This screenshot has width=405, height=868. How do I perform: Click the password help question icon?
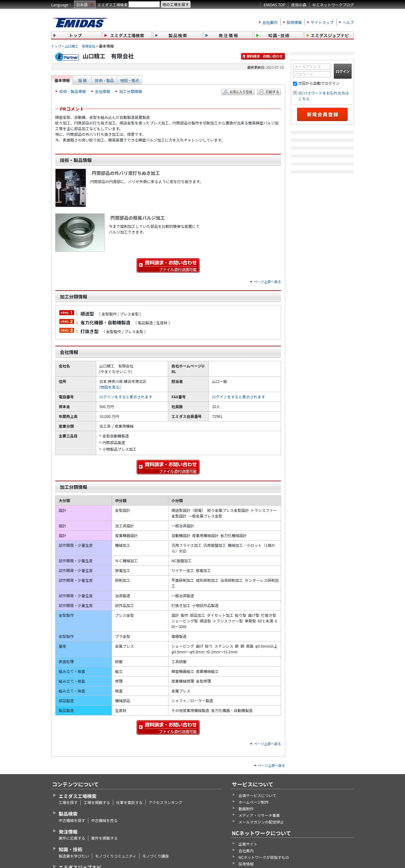click(295, 93)
